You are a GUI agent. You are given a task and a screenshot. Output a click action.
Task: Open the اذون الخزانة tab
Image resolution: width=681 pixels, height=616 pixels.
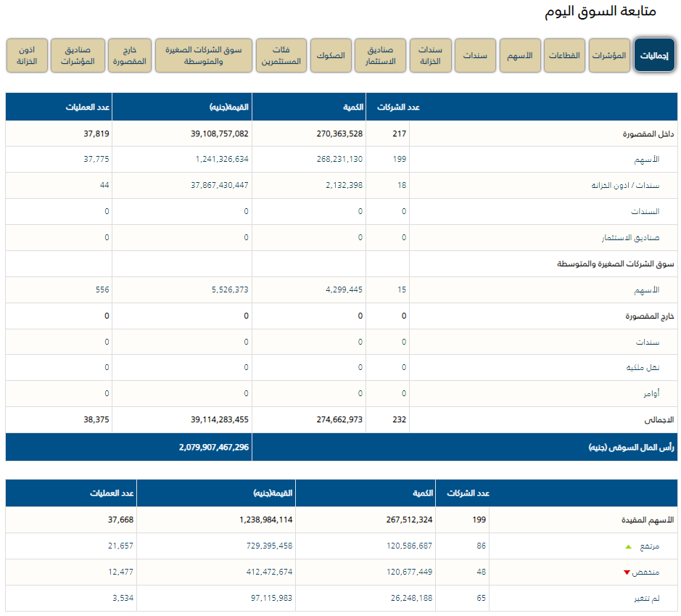(27, 56)
